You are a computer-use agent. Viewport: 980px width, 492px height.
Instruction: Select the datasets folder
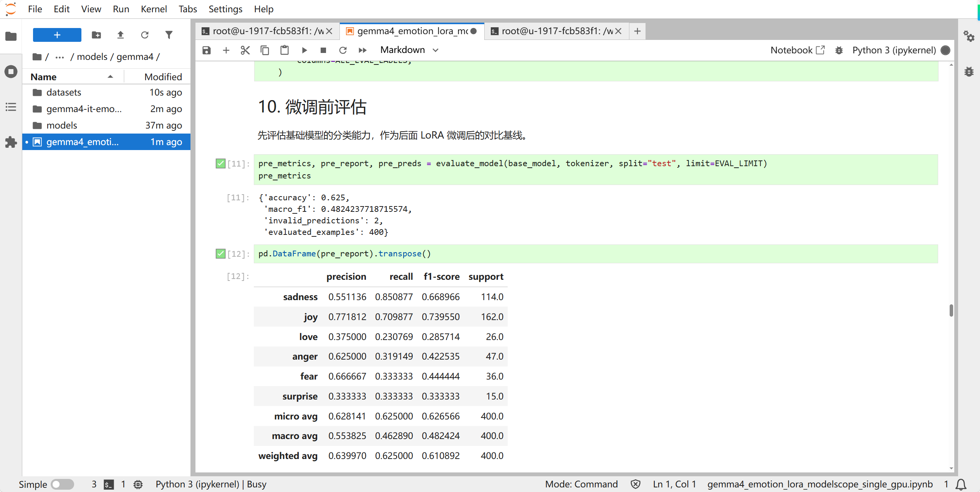106,92
